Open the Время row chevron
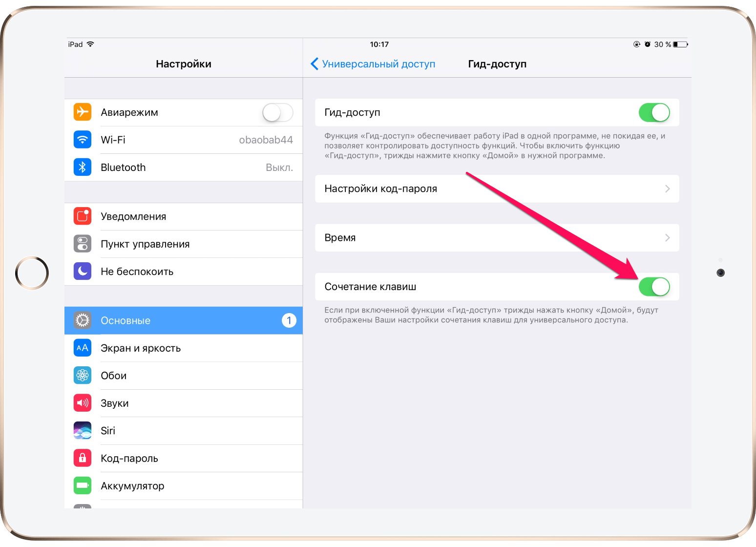The height and width of the screenshot is (547, 756). pos(668,238)
